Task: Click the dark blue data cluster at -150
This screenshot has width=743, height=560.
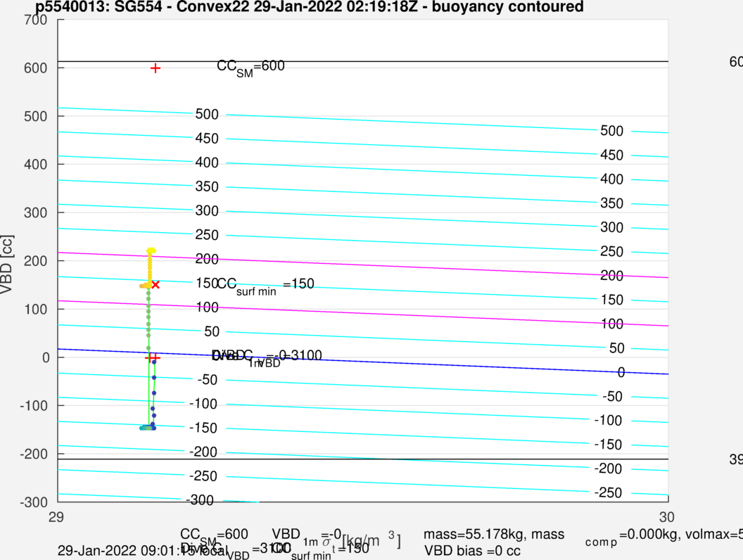Action: pos(147,428)
